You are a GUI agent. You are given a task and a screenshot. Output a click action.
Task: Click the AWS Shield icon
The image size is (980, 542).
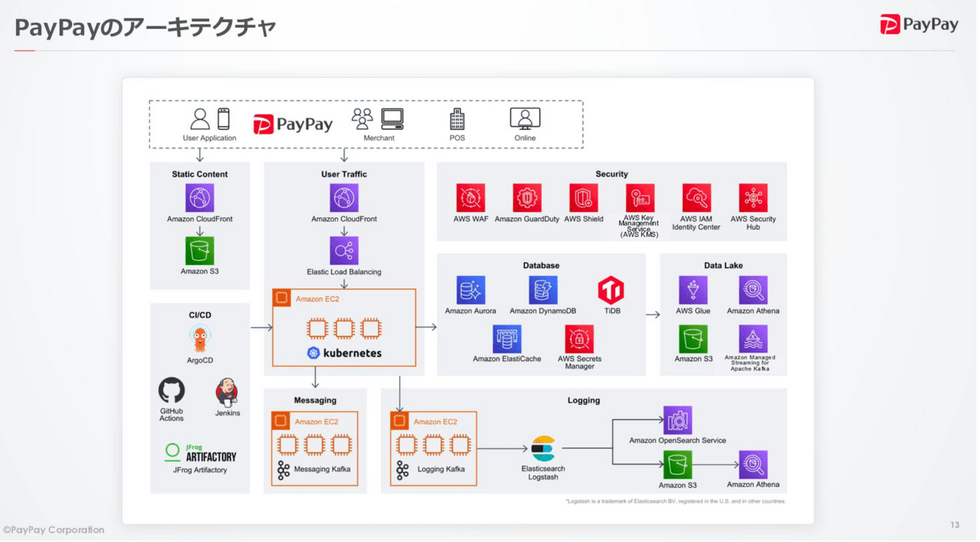583,198
